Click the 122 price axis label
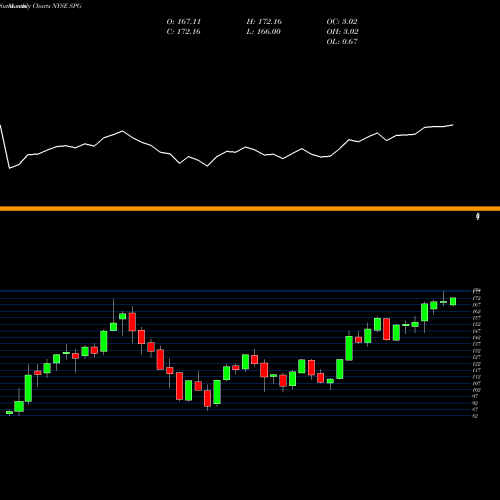The height and width of the screenshot is (500, 500). point(477,364)
